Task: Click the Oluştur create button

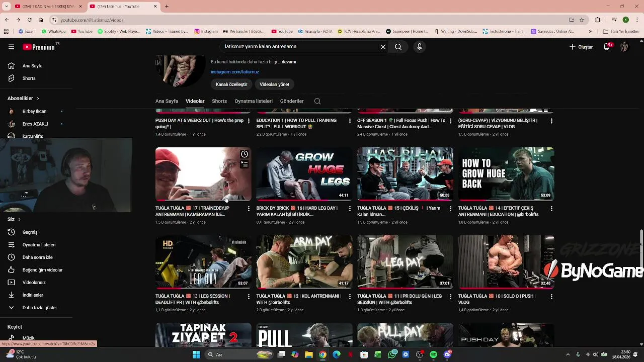Action: click(581, 47)
